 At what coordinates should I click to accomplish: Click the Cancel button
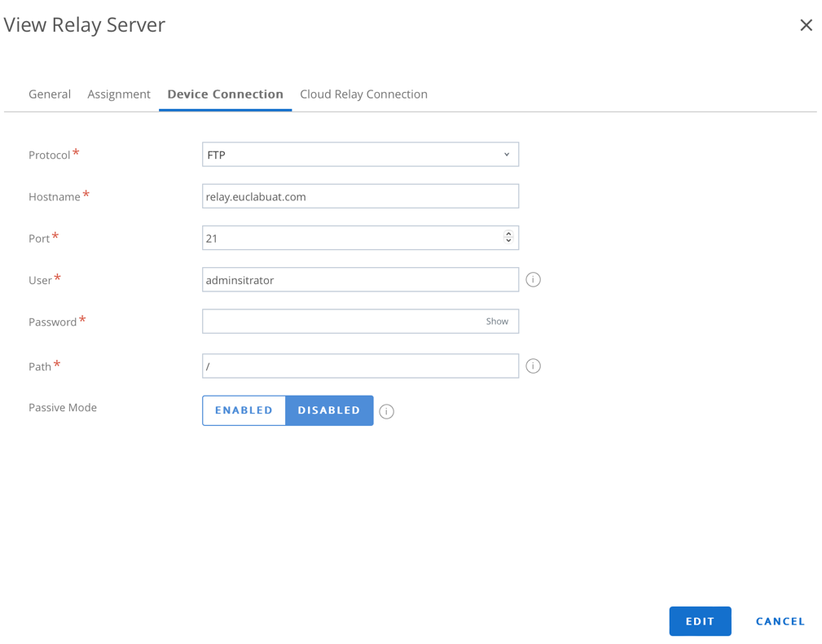780,621
